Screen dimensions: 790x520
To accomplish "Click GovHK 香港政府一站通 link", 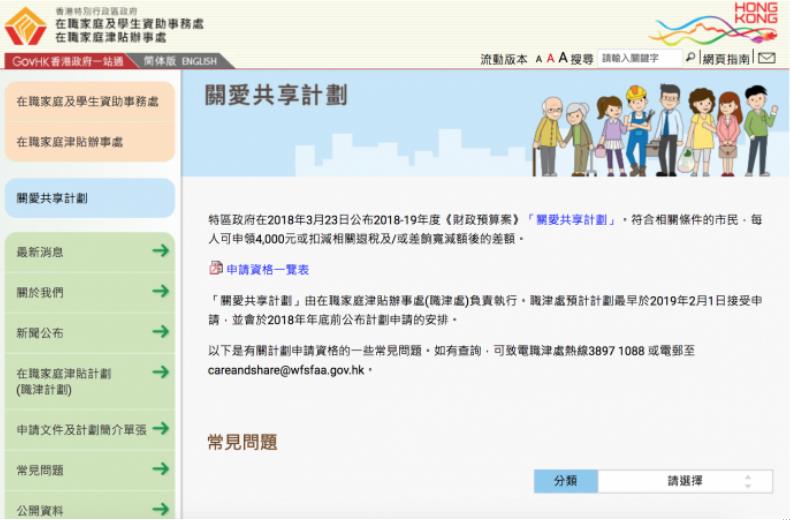I will click(68, 61).
